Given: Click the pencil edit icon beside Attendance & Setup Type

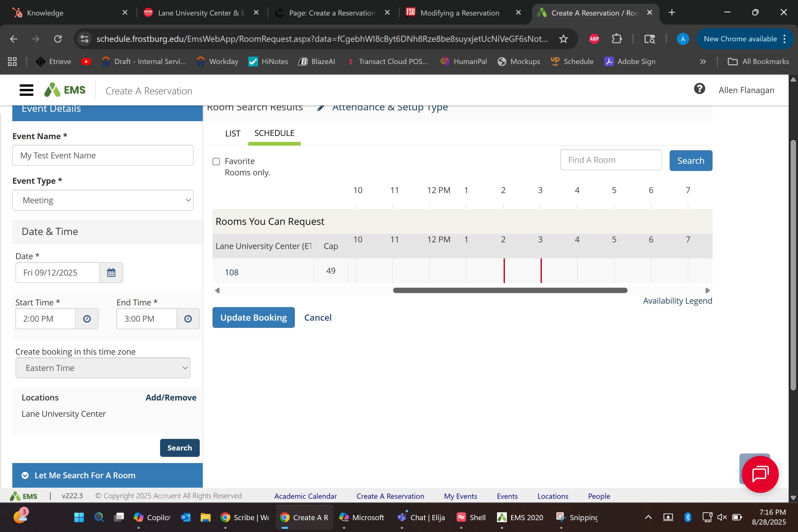Looking at the screenshot, I should (321, 108).
